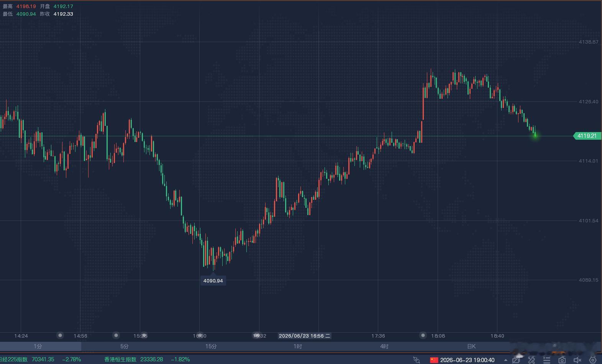
Task: Click the 4101.54 price axis label
Action: (x=588, y=220)
